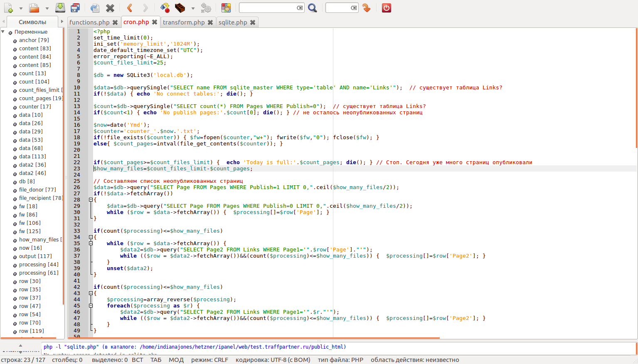Image resolution: width=638 pixels, height=364 pixels.
Task: Open the new-file template dropdown arrow
Action: pos(21,8)
